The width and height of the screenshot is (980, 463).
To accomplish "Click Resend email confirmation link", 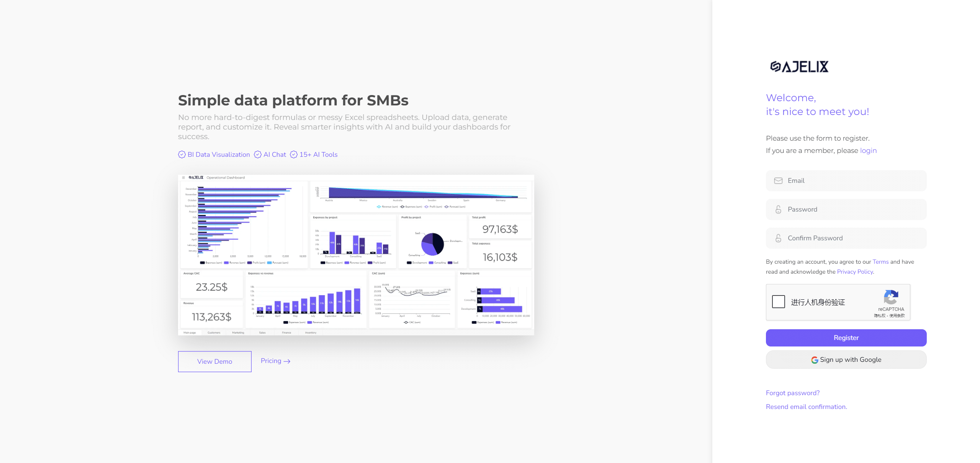I will point(806,407).
